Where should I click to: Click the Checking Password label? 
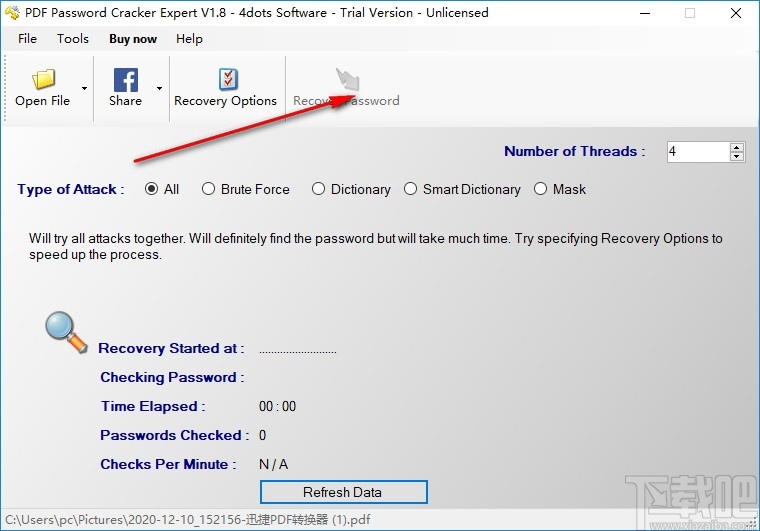click(x=172, y=377)
